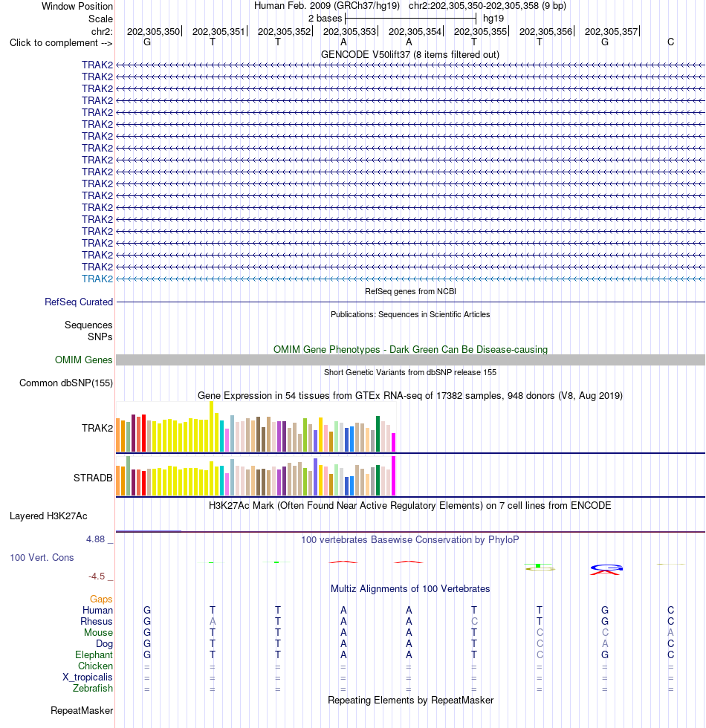Click the '2 bases' scale bar
706x728 pixels.
click(x=410, y=19)
